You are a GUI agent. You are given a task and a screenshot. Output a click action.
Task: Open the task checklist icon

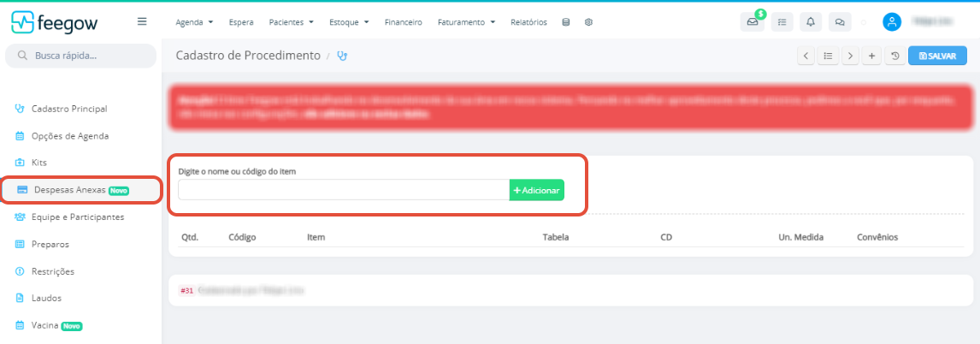[782, 22]
